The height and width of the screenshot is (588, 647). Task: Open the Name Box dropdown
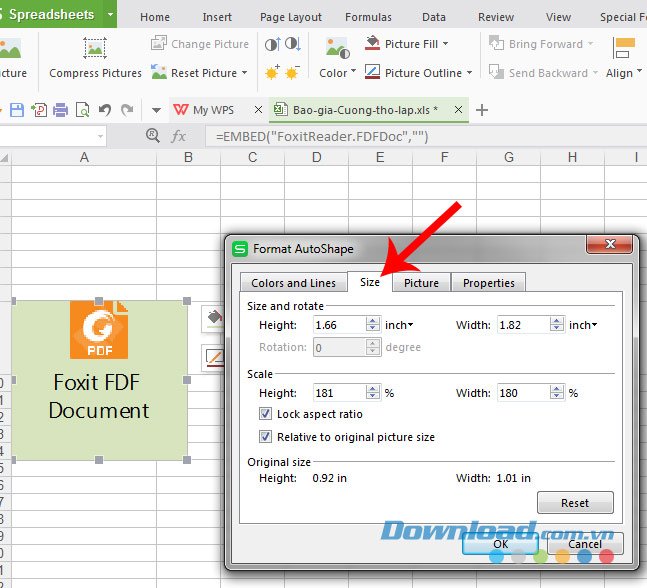tap(100, 136)
